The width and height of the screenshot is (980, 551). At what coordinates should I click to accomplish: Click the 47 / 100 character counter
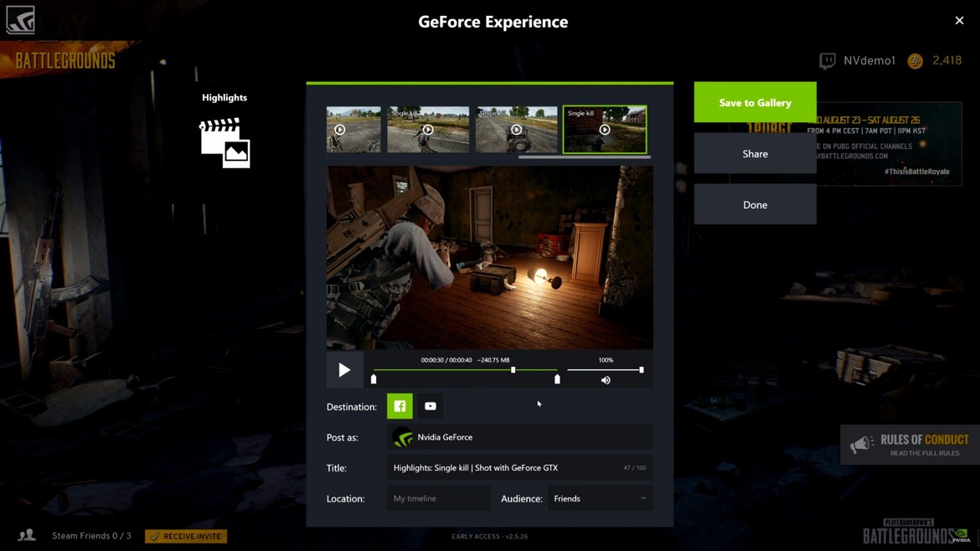point(634,468)
